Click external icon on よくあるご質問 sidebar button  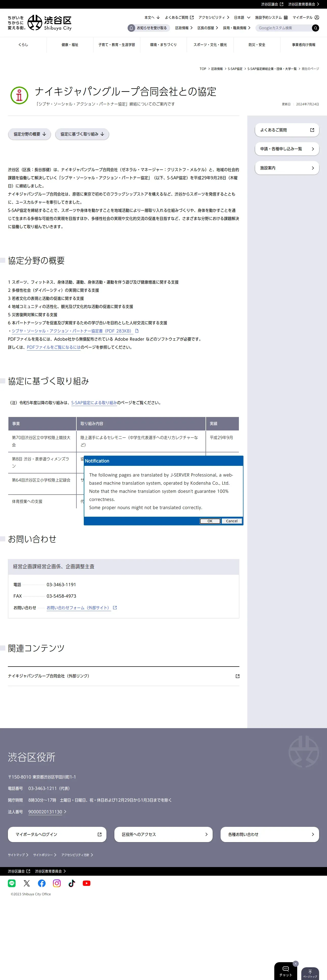(312, 130)
